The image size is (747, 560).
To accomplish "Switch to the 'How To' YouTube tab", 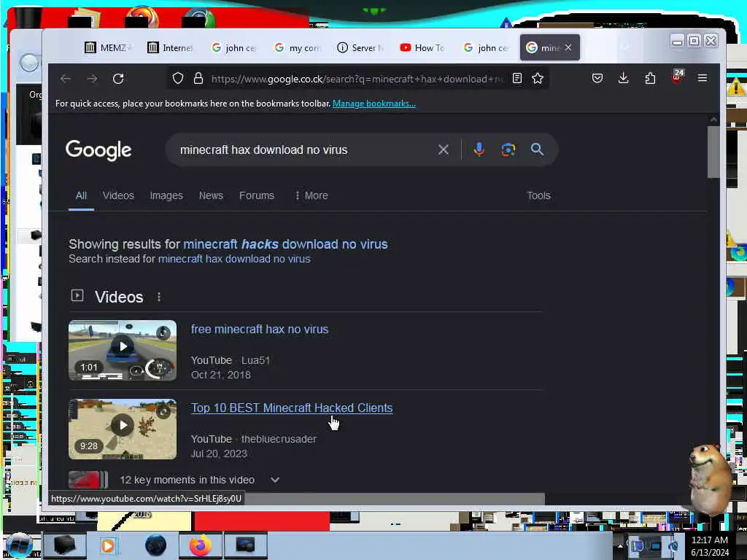I will tap(422, 47).
